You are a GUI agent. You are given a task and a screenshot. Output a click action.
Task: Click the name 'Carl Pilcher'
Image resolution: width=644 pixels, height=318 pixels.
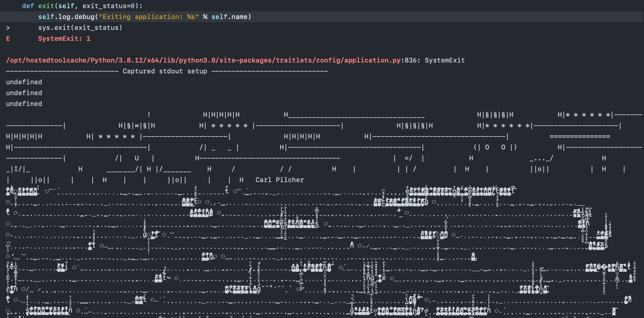(x=279, y=180)
